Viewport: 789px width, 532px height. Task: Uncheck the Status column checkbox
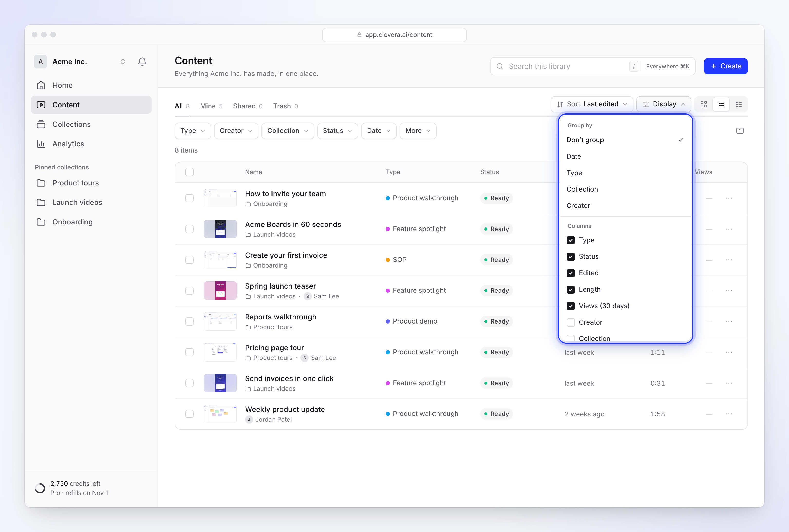pos(571,257)
